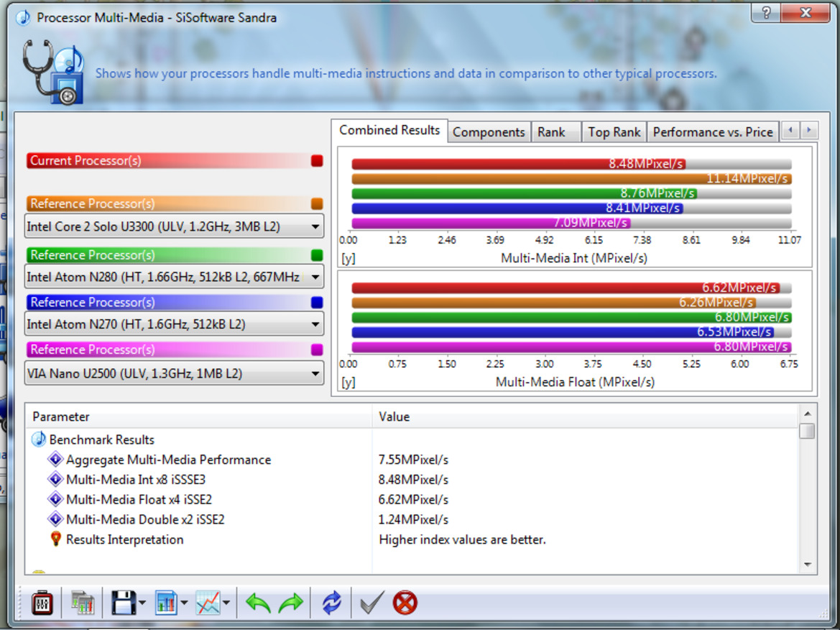Click the magenta 7.09MPixel/s bar
840x630 pixels.
point(491,223)
